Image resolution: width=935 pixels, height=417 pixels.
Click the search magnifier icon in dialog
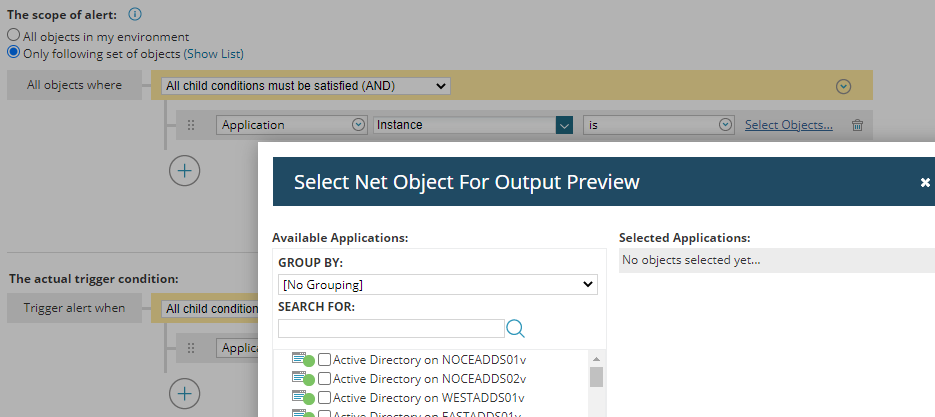(x=516, y=328)
